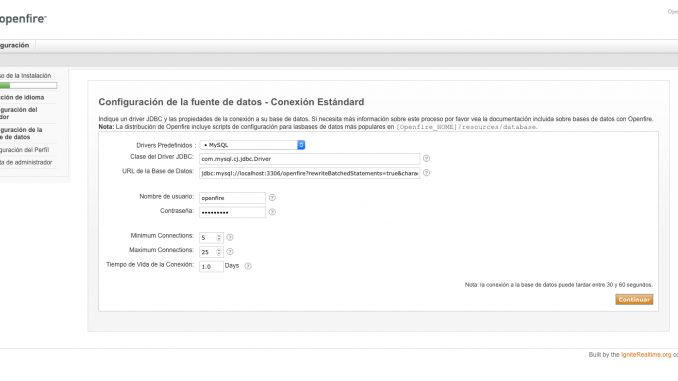Open the IgniteRealtime.org link

tap(646, 355)
